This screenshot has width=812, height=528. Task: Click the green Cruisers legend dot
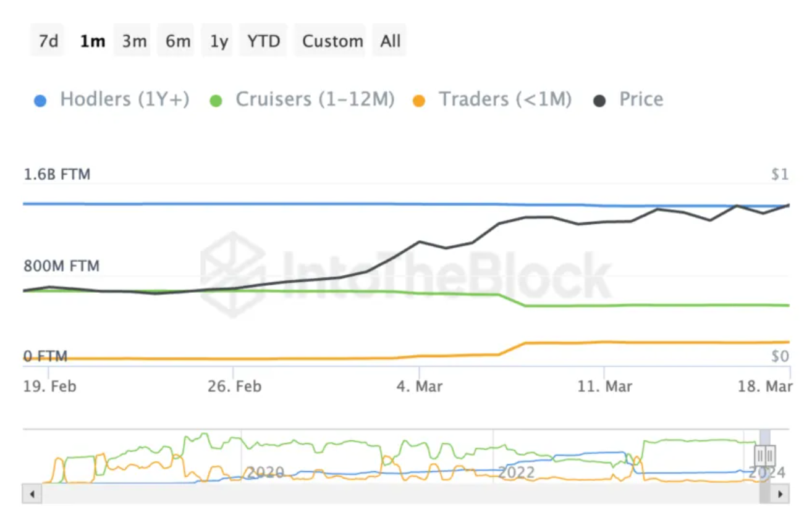pos(216,101)
